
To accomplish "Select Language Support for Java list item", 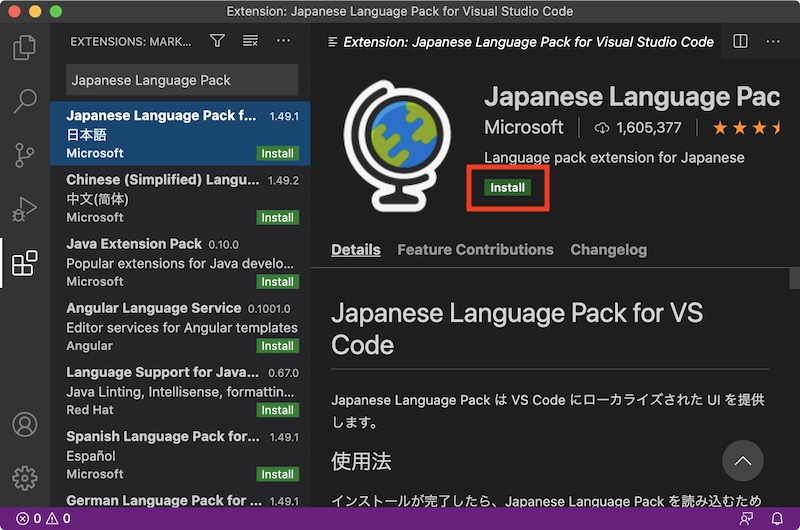I will 180,391.
